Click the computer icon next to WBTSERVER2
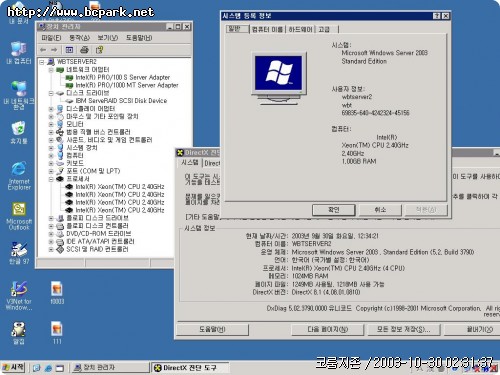Screen dimensions: 500x375 click(x=51, y=62)
